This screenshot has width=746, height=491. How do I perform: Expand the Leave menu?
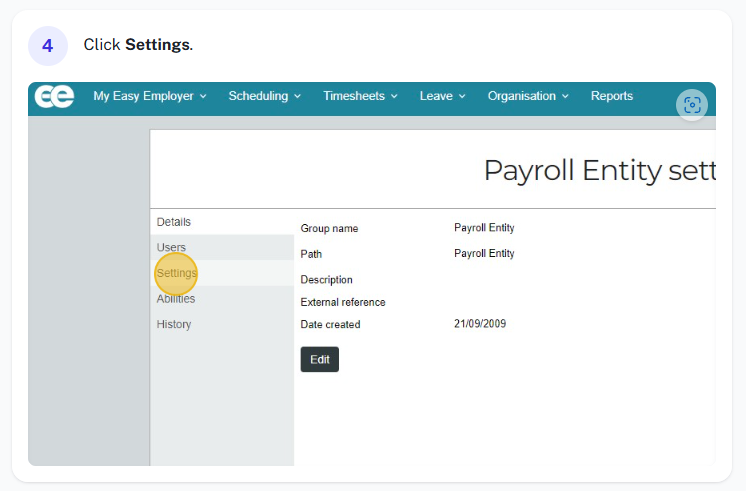(442, 96)
